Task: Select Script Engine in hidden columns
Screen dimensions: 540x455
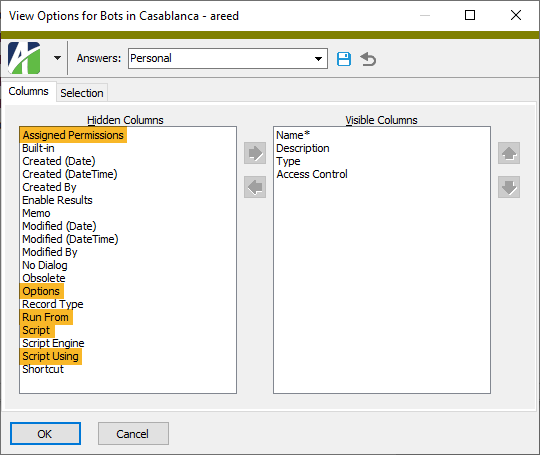Action: (53, 343)
